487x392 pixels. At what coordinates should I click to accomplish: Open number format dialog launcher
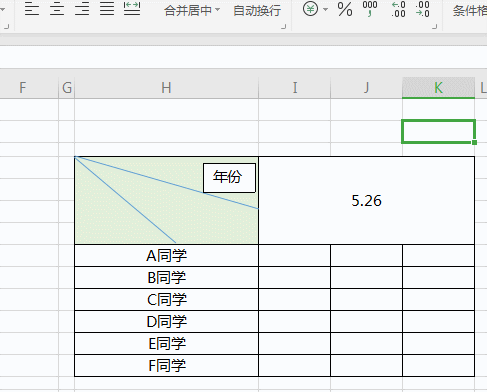pyautogui.click(x=434, y=27)
